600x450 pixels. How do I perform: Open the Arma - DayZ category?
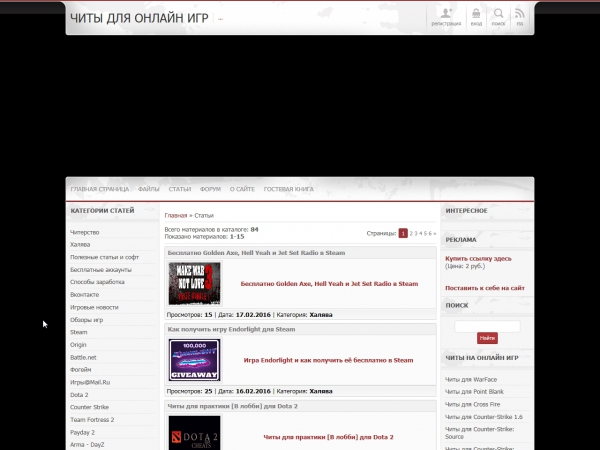tap(87, 445)
